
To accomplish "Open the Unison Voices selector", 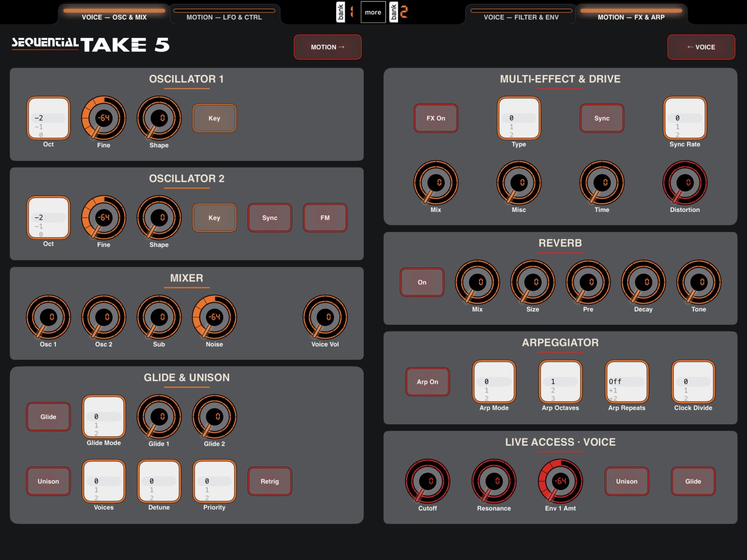I will (x=104, y=482).
